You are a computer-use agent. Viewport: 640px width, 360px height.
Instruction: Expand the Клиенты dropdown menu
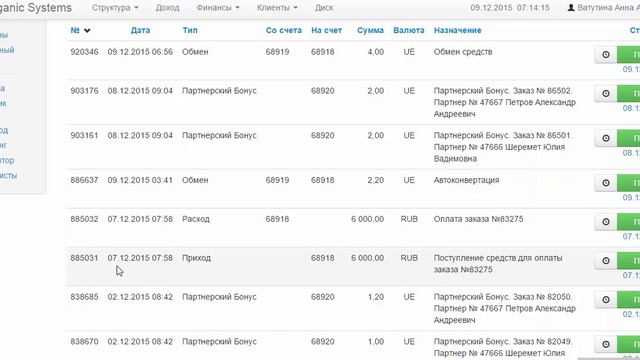point(277,7)
